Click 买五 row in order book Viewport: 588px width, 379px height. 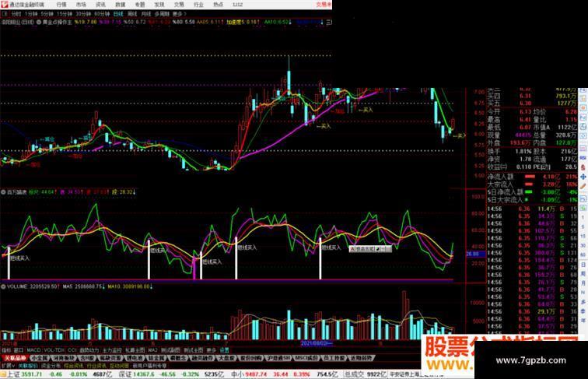point(532,103)
